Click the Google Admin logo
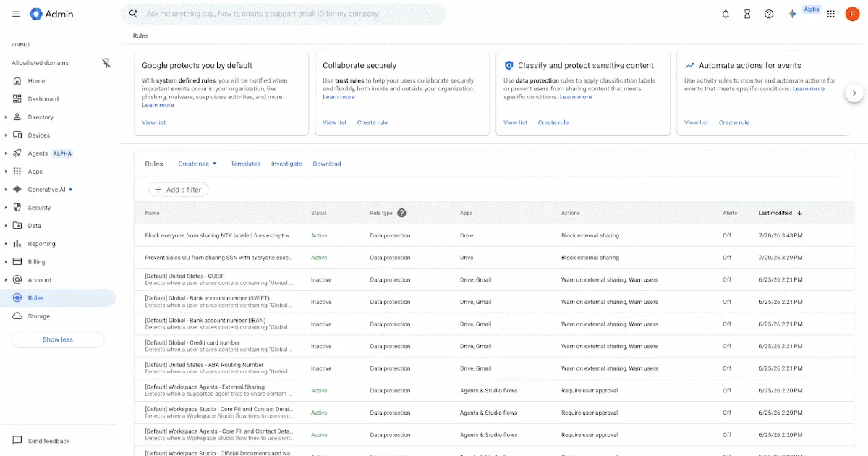The image size is (868, 456). click(x=51, y=14)
